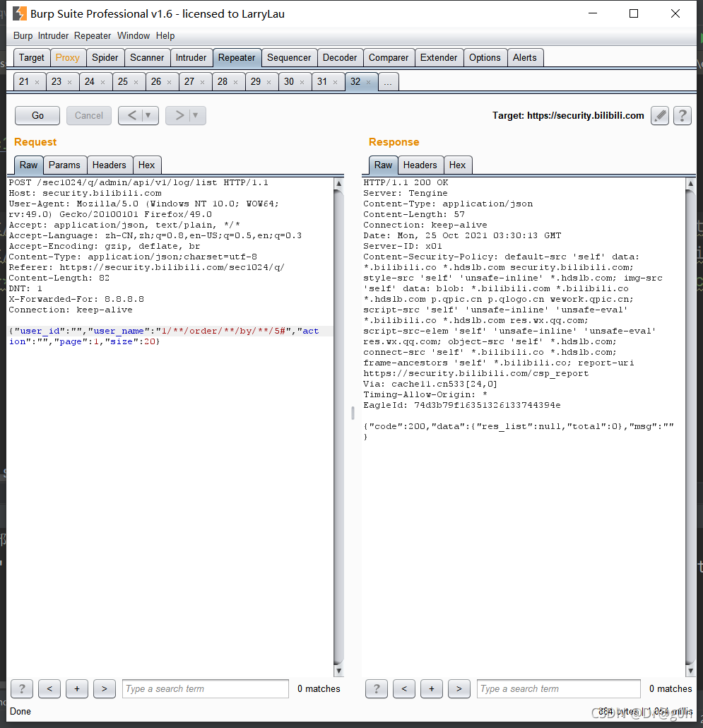
Task: Close repeater tab 25
Action: 136,82
